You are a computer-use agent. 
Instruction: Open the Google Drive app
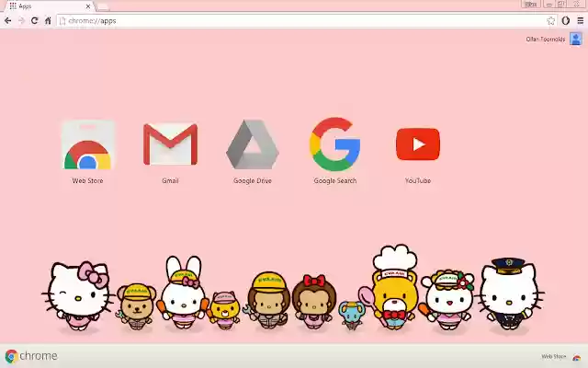(x=253, y=152)
